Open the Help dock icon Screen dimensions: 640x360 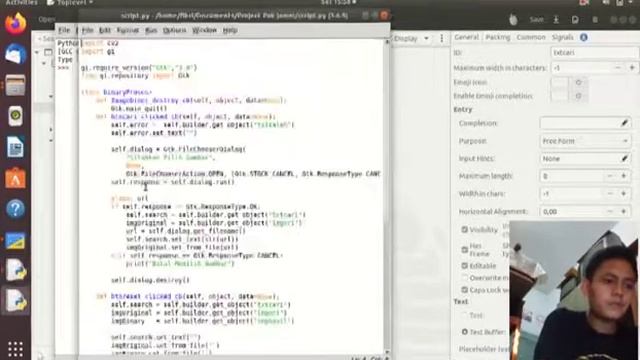point(15,209)
